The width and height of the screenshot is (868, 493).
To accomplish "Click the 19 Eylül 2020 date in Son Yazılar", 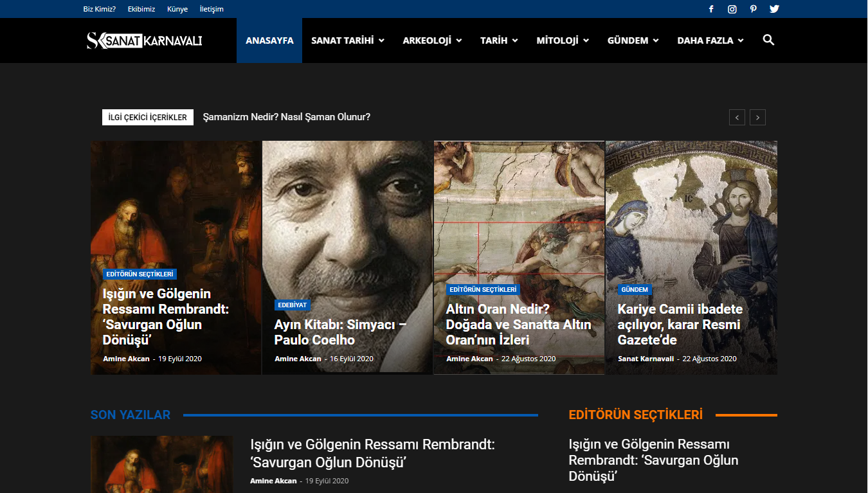I will 327,481.
